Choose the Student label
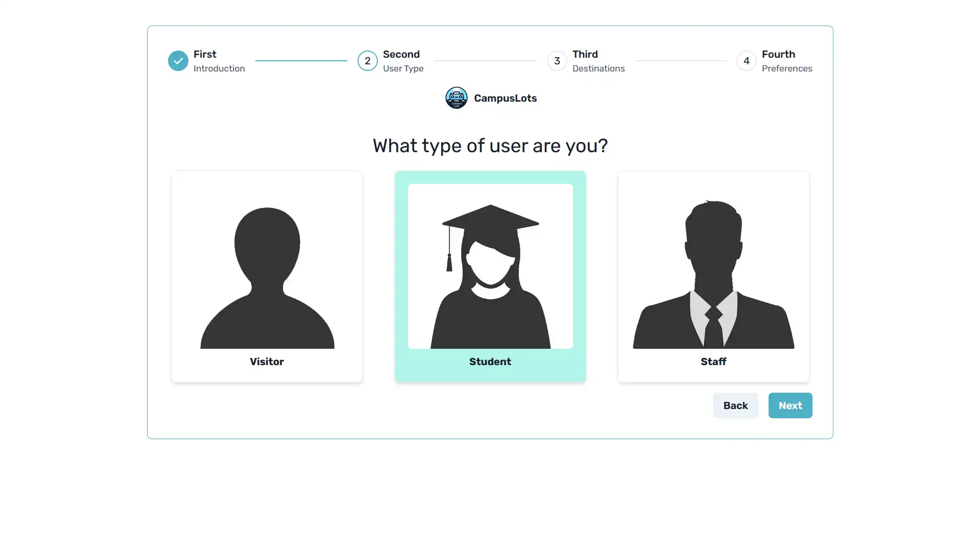Image resolution: width=980 pixels, height=551 pixels. 490,362
